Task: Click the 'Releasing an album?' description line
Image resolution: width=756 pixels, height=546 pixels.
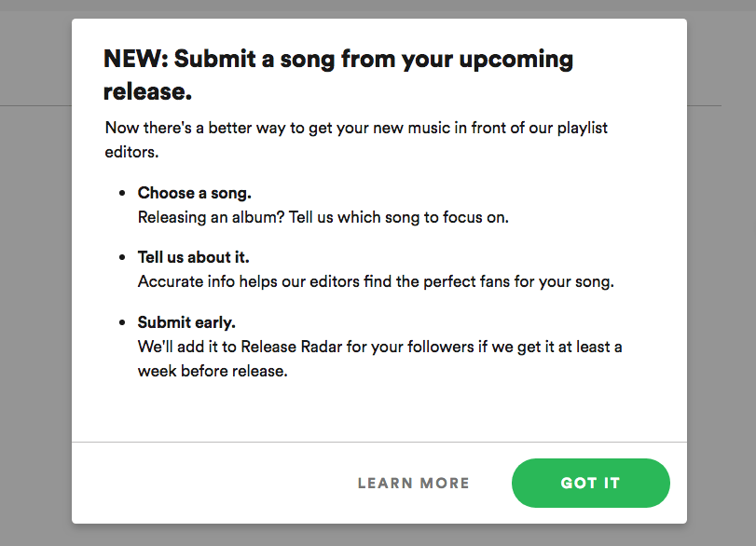Action: (323, 217)
